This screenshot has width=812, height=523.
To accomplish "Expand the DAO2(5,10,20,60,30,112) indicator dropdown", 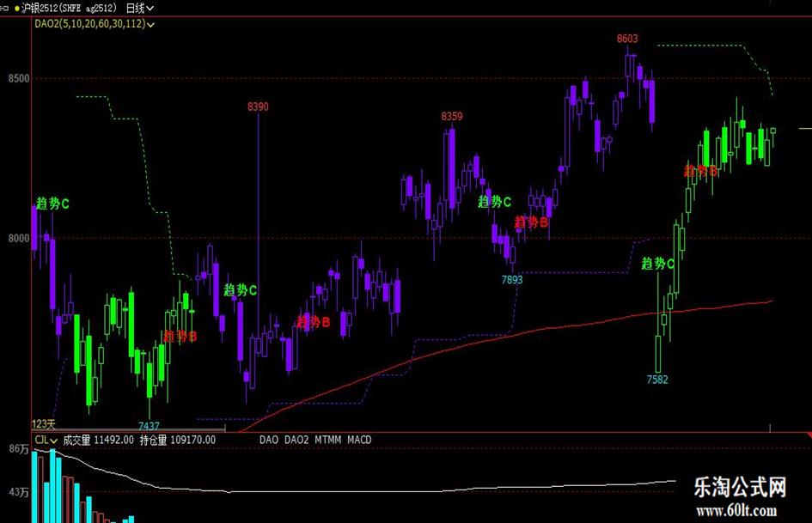I will click(x=95, y=24).
